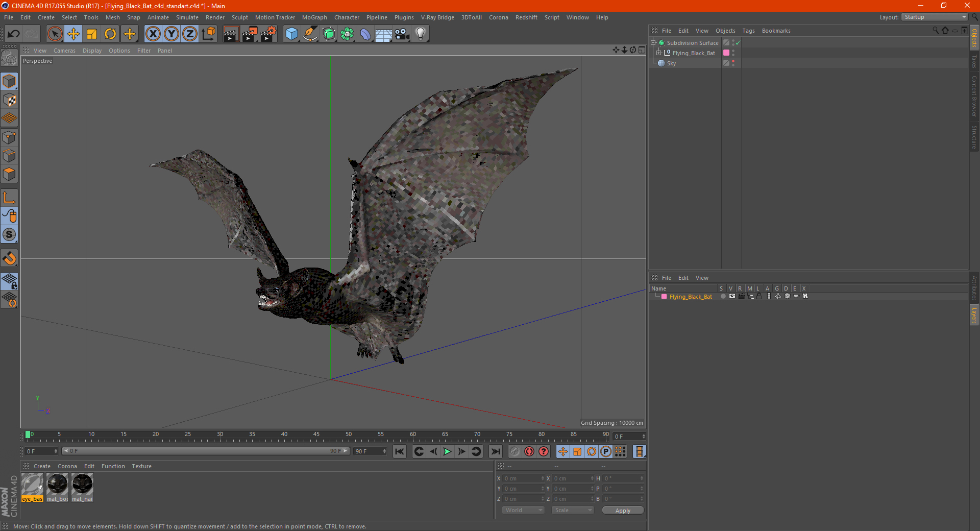The image size is (980, 531).
Task: Click the Record Active Objects button
Action: [515, 451]
